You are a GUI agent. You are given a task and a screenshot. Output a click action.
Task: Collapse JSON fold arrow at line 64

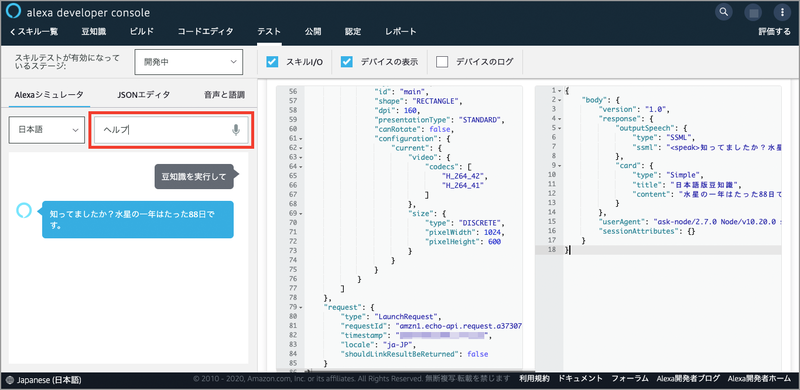click(x=301, y=167)
